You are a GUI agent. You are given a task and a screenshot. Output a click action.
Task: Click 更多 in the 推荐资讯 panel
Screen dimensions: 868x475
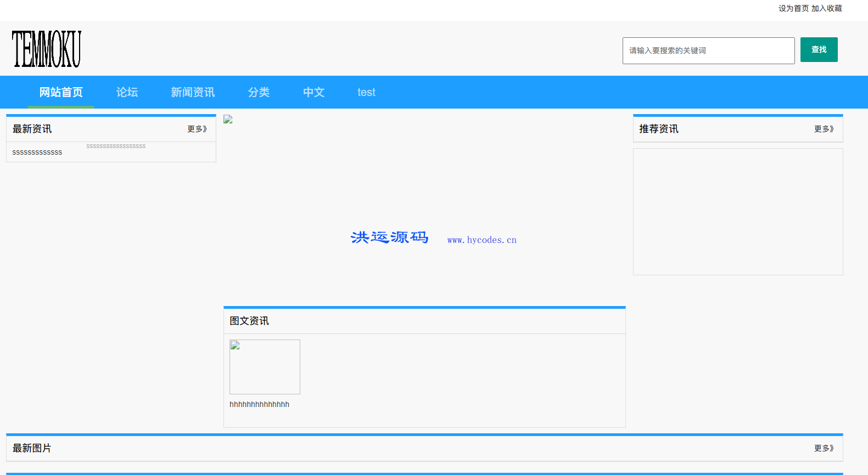coord(824,129)
